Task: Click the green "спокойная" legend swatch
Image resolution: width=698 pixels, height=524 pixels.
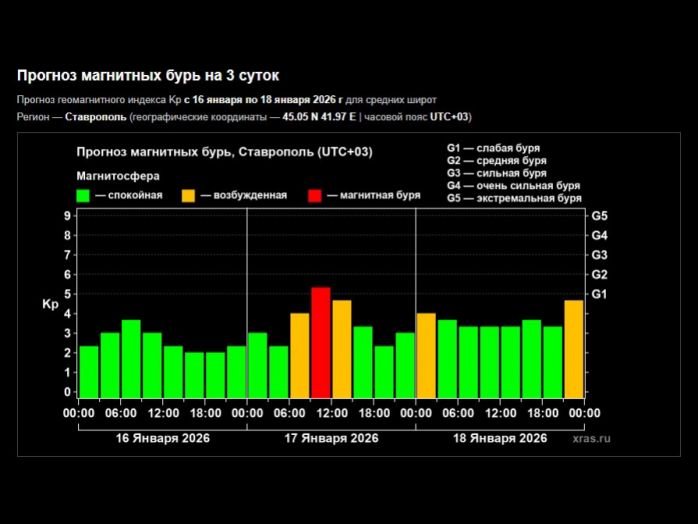Action: click(84, 195)
